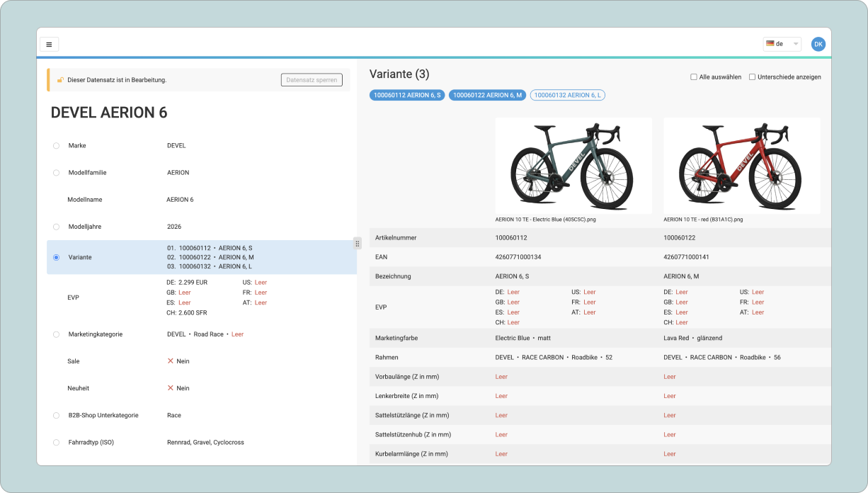Screen dimensions: 868x493
Task: Select the 100060132 AERION 6, L tab chip
Action: point(568,95)
